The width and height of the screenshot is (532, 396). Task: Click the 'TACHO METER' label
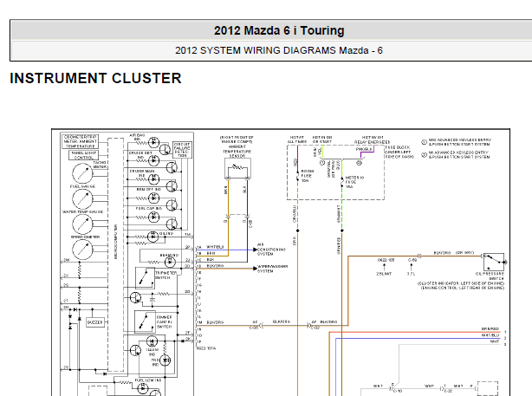click(101, 165)
